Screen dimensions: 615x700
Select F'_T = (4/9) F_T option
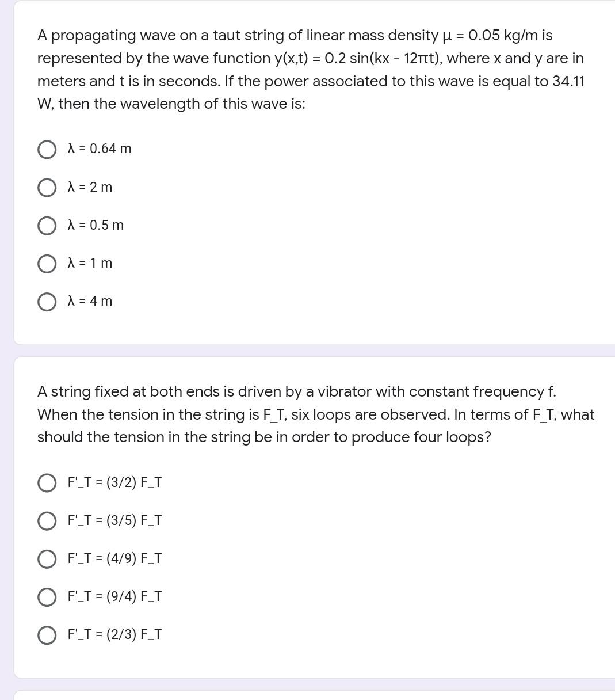[x=47, y=558]
